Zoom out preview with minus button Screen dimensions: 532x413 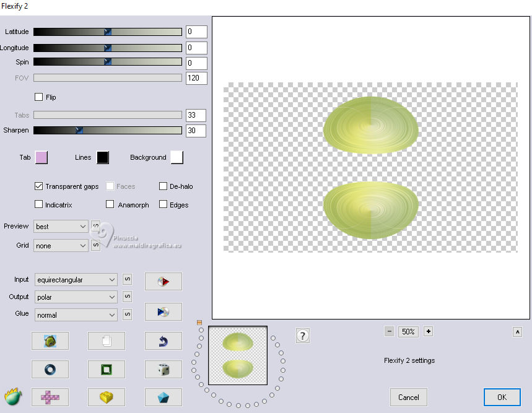click(389, 332)
